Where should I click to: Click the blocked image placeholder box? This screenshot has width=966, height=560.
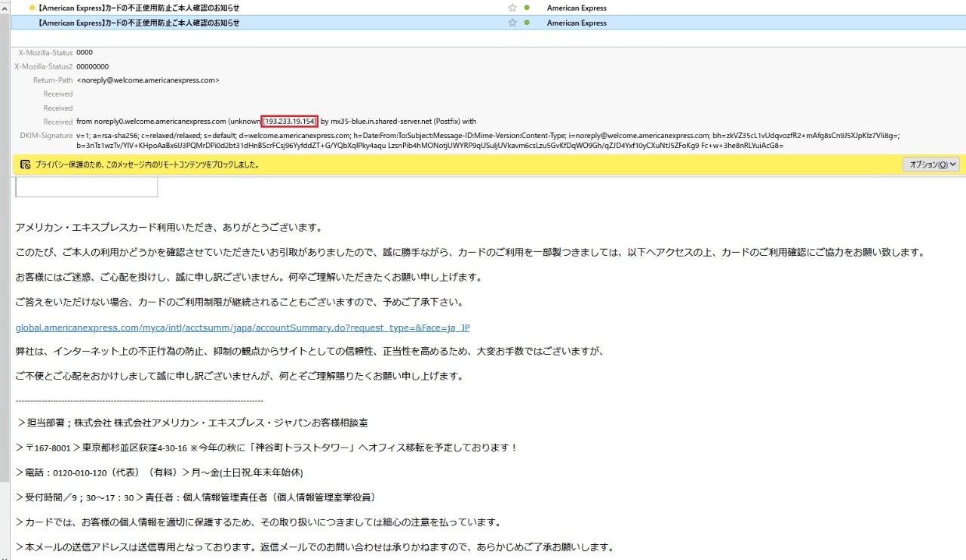(x=87, y=187)
